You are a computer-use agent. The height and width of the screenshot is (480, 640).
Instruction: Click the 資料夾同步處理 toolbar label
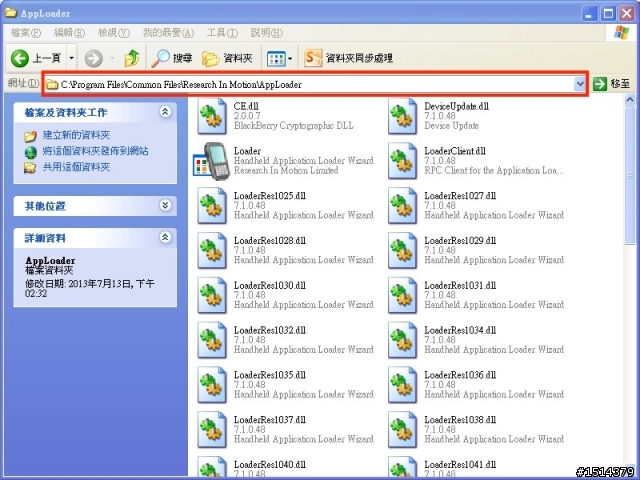coord(359,58)
